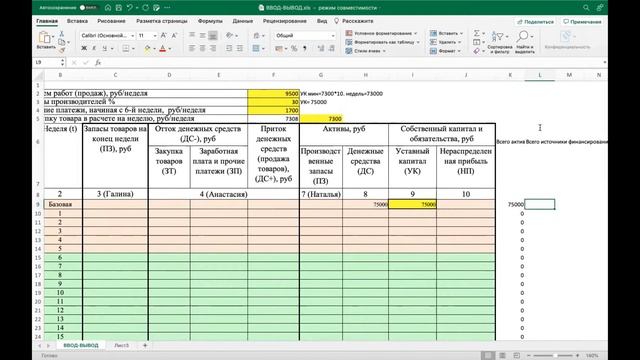
Task: Toggle bold Ж formatting
Action: pyautogui.click(x=84, y=49)
